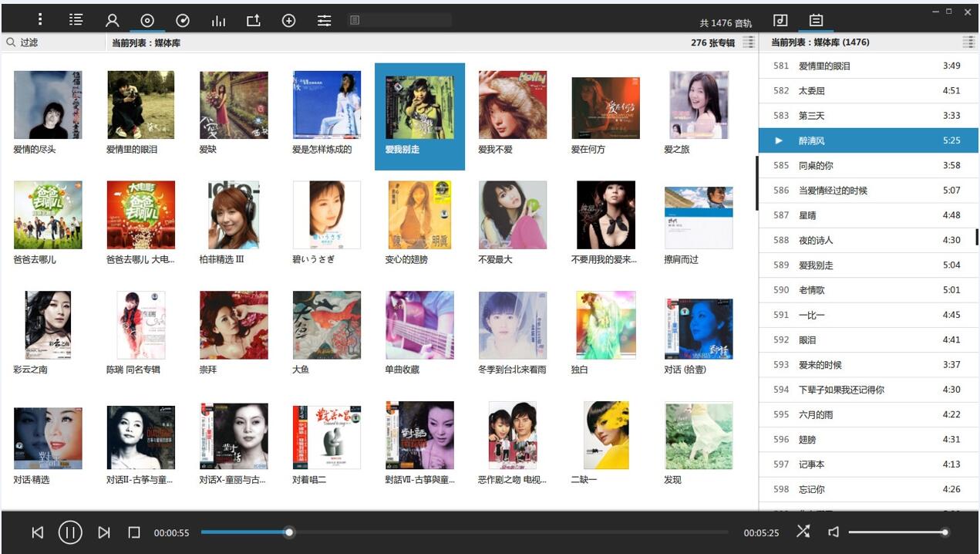Open the music note panel icon
The image size is (980, 554).
(x=780, y=20)
